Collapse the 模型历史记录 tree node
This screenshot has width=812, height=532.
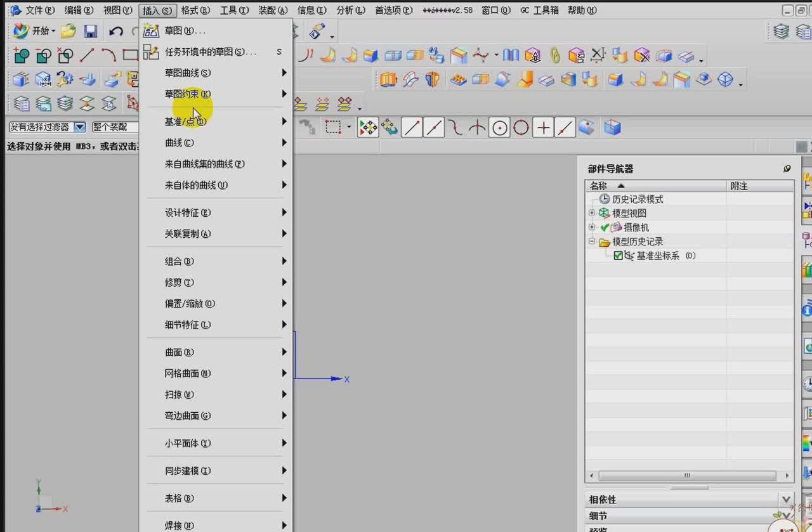592,242
